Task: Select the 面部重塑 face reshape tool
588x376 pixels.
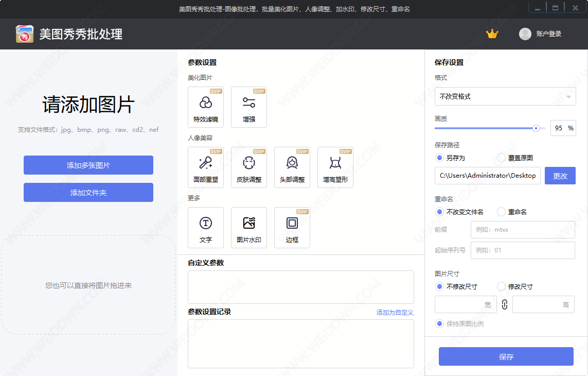Action: coord(205,167)
